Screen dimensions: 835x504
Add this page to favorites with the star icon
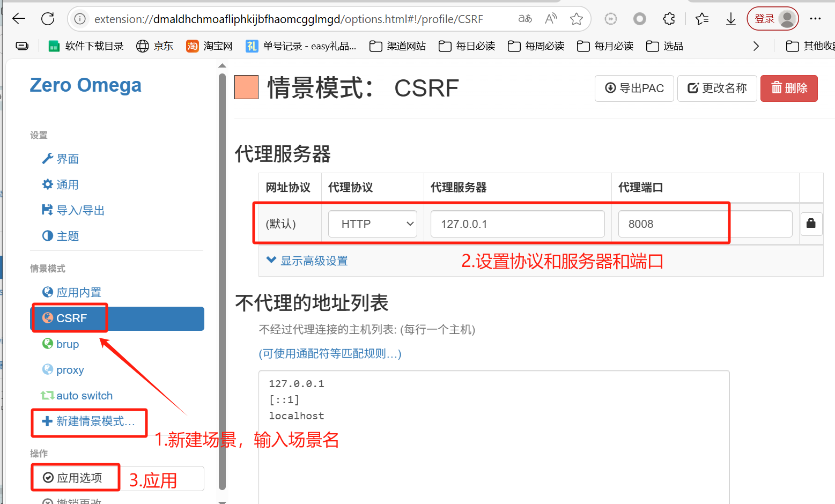pyautogui.click(x=577, y=19)
